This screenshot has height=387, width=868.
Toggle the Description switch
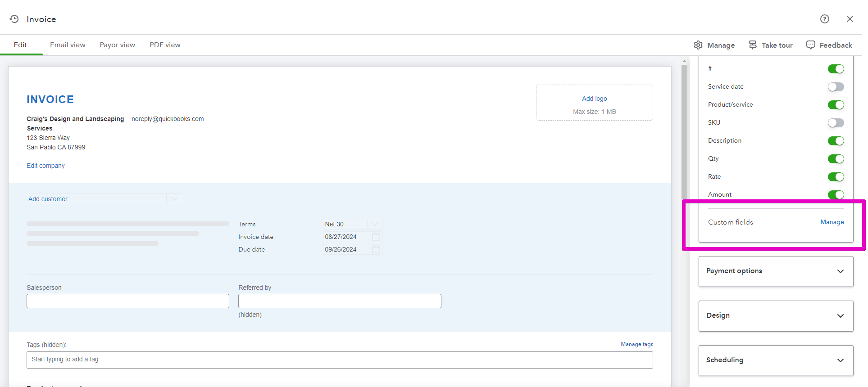[x=836, y=141]
